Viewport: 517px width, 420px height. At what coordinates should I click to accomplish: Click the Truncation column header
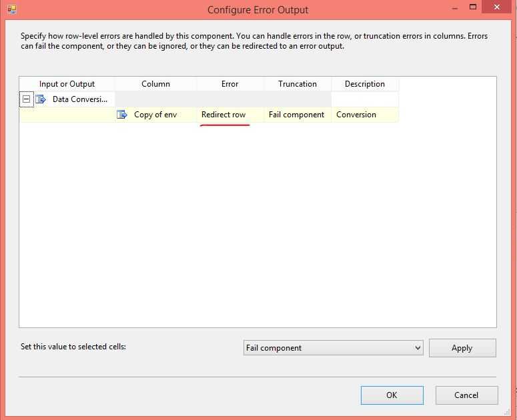coord(298,84)
